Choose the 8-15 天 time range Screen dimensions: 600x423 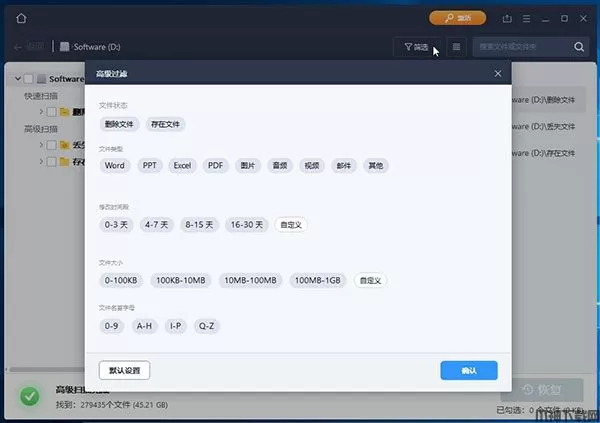(199, 224)
